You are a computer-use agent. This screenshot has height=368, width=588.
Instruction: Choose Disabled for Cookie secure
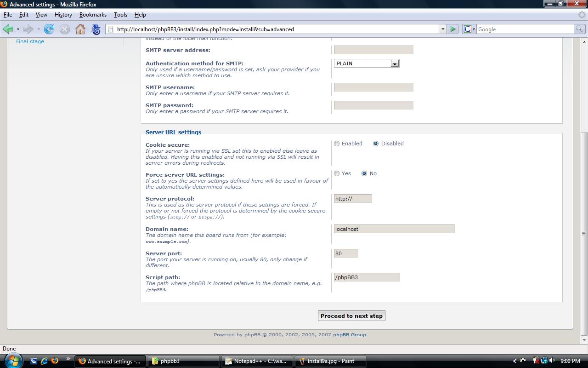tap(376, 144)
